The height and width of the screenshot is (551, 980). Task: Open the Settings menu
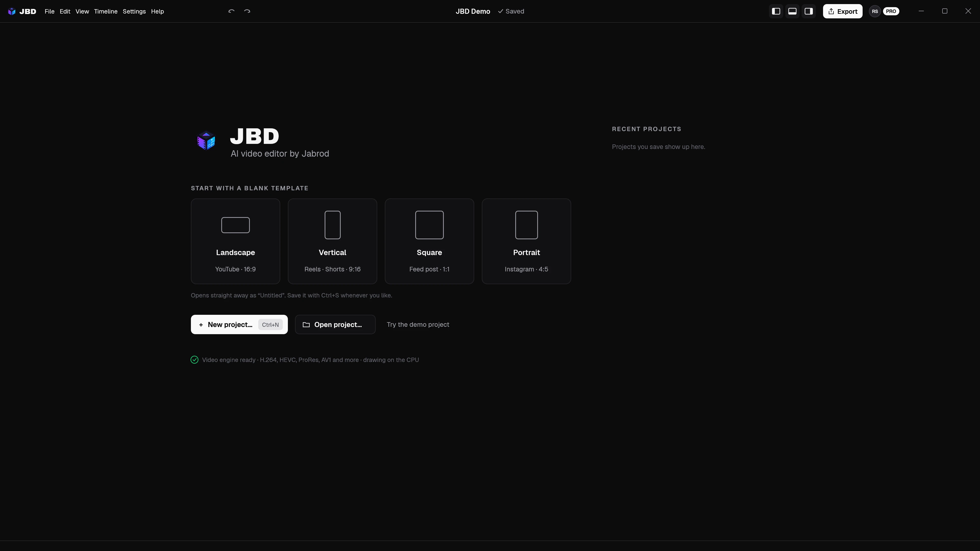coord(134,11)
